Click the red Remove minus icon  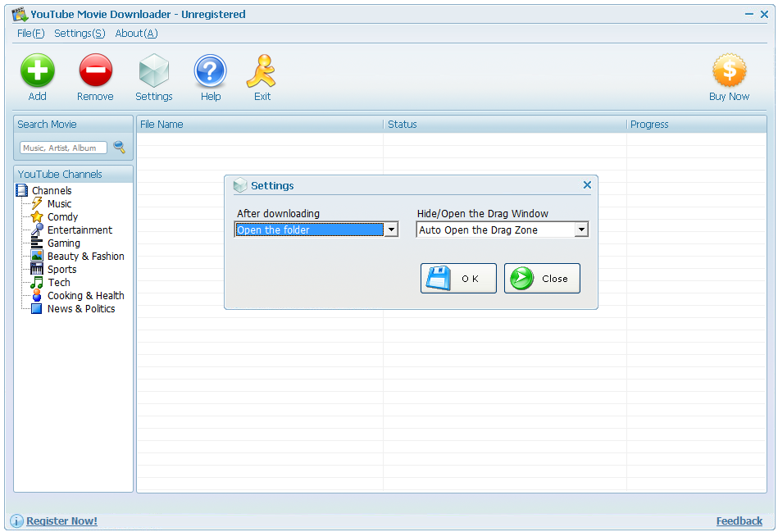tap(95, 70)
